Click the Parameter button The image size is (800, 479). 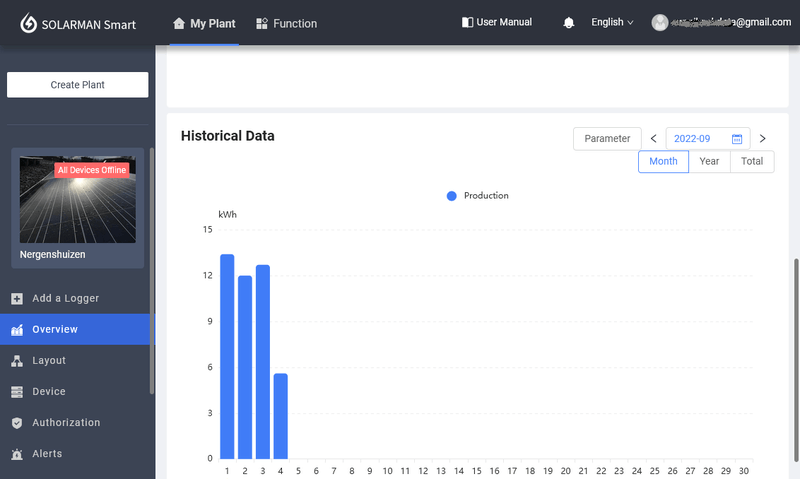[607, 139]
